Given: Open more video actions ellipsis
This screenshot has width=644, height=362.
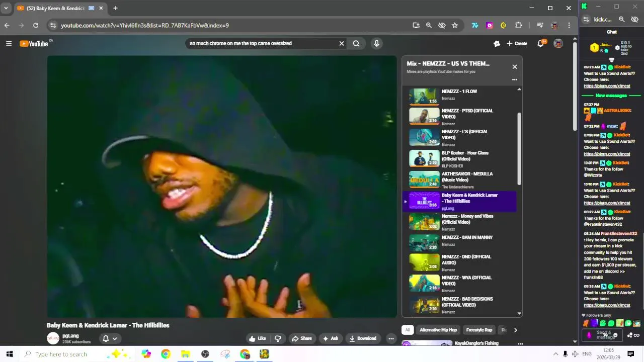Looking at the screenshot, I should pyautogui.click(x=391, y=338).
